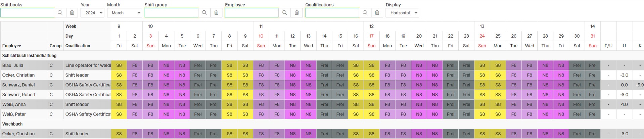Click the Qualifications search icon
The image size is (644, 139).
pyautogui.click(x=365, y=13)
